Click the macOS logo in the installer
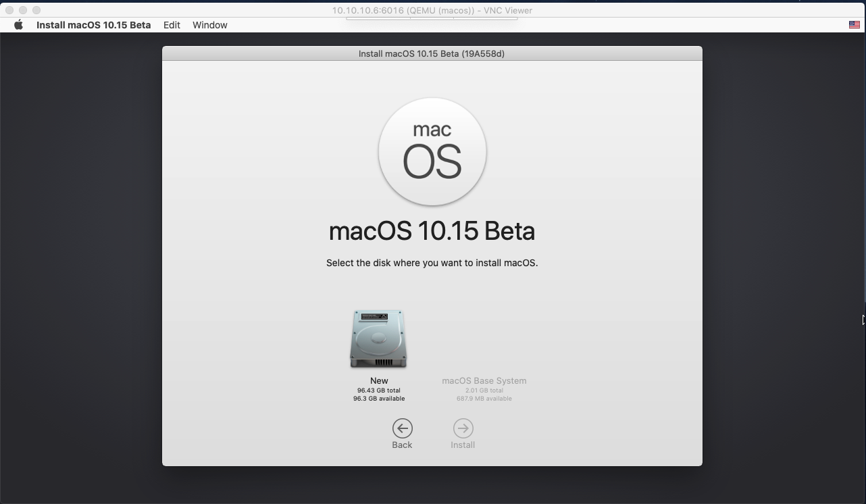 coord(432,151)
